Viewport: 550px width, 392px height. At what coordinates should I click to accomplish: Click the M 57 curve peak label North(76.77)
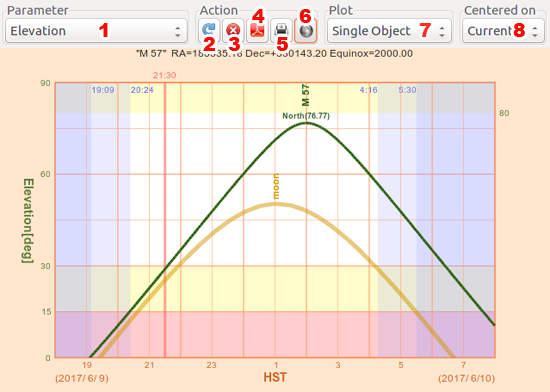pyautogui.click(x=306, y=116)
